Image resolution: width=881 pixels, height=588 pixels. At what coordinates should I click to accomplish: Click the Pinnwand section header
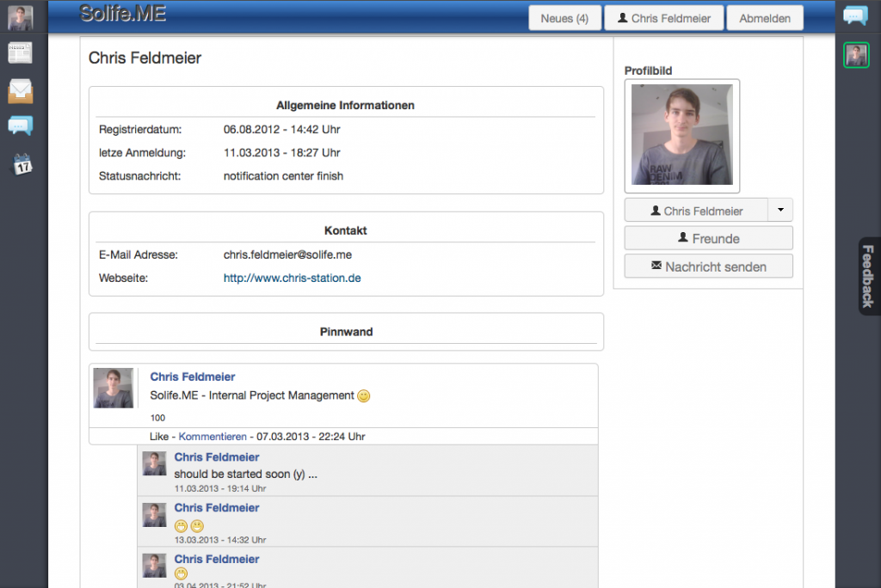(x=346, y=332)
